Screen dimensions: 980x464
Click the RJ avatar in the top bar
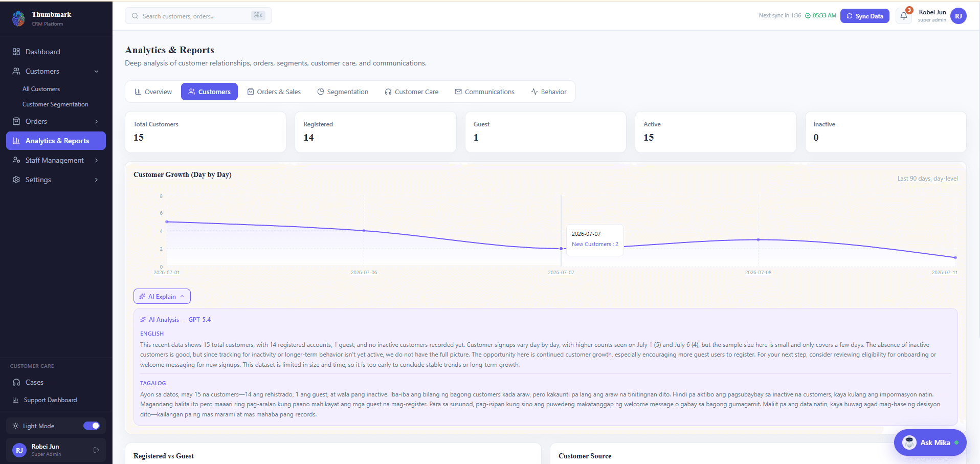point(959,16)
